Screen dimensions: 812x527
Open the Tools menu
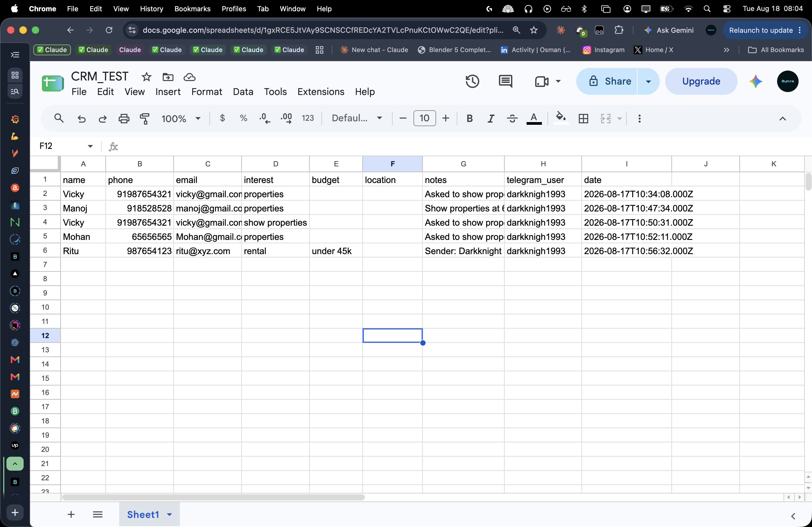(275, 92)
